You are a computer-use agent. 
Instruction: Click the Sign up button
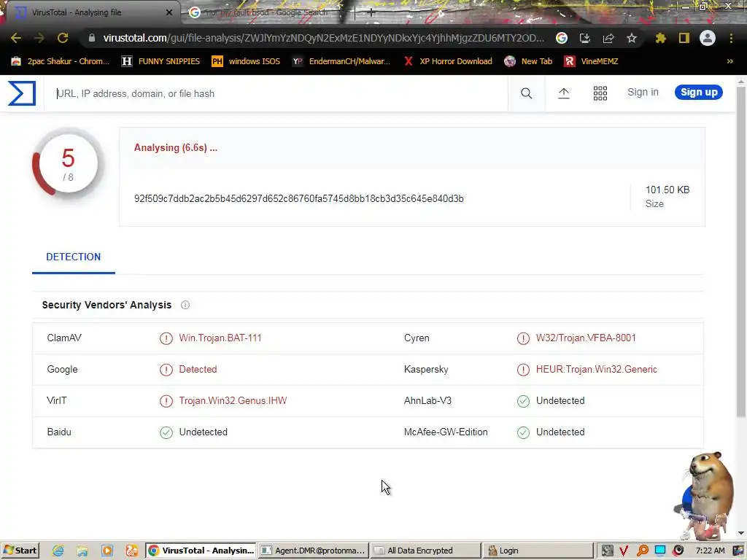click(698, 93)
